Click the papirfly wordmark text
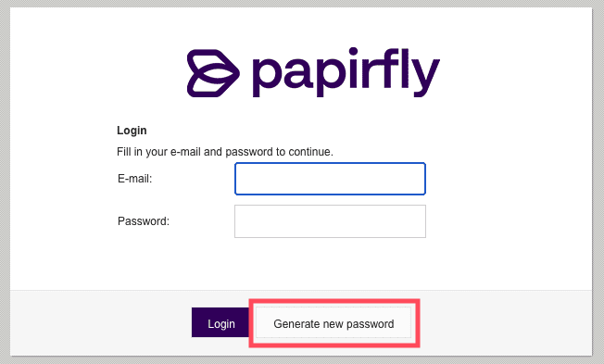604x364 pixels. 346,72
